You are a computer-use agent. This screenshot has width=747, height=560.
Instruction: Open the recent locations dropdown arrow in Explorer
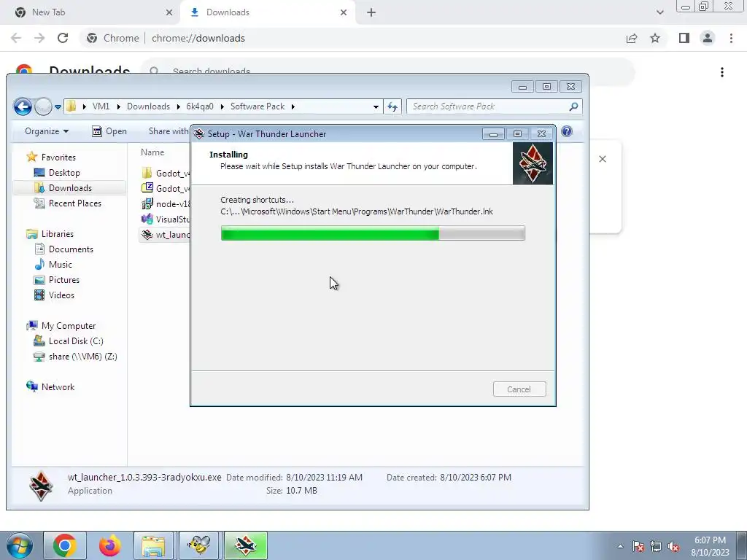click(x=58, y=107)
